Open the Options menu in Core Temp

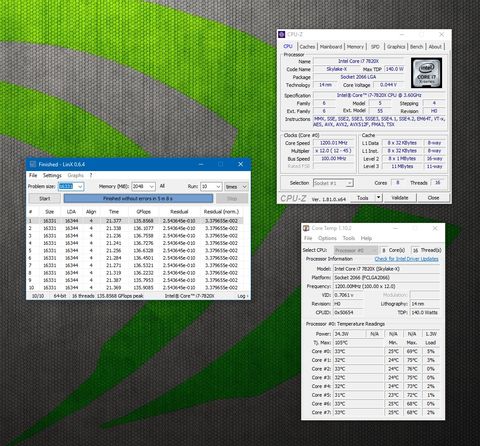pyautogui.click(x=327, y=238)
